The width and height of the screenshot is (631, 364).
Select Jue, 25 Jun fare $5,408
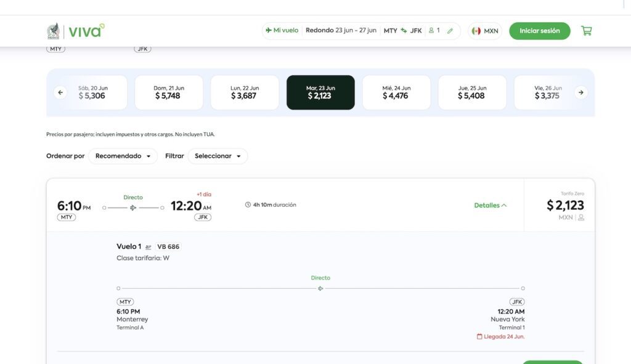coord(473,92)
